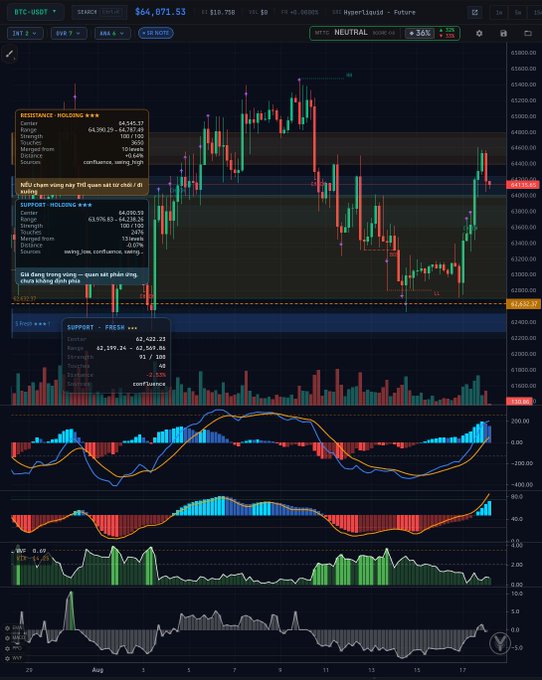Click the $64,071.53 last price
Viewport: 542px width, 680px height.
click(x=160, y=12)
